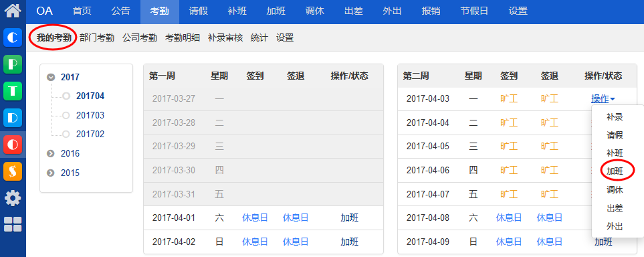Choose 补录 from the operation menu

tap(615, 117)
